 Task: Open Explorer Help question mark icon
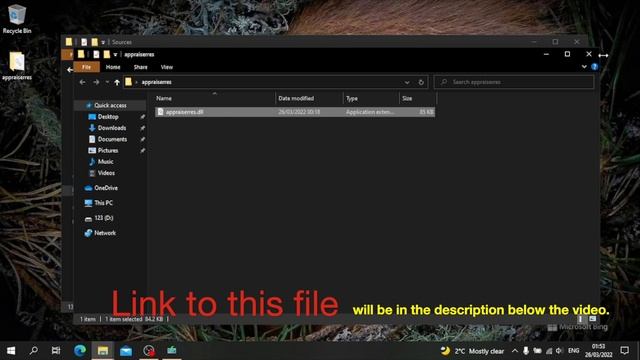pyautogui.click(x=594, y=67)
